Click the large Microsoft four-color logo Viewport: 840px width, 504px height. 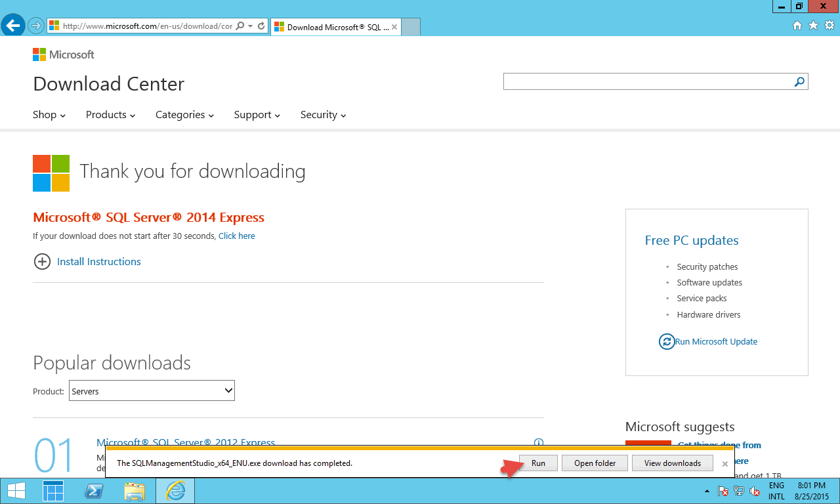tap(51, 173)
